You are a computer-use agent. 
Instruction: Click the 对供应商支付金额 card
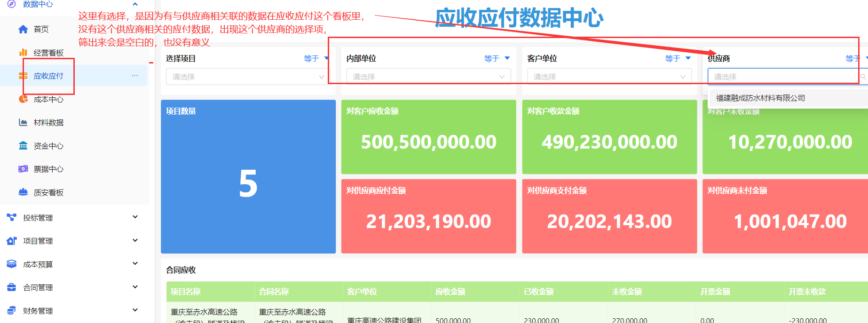point(609,216)
